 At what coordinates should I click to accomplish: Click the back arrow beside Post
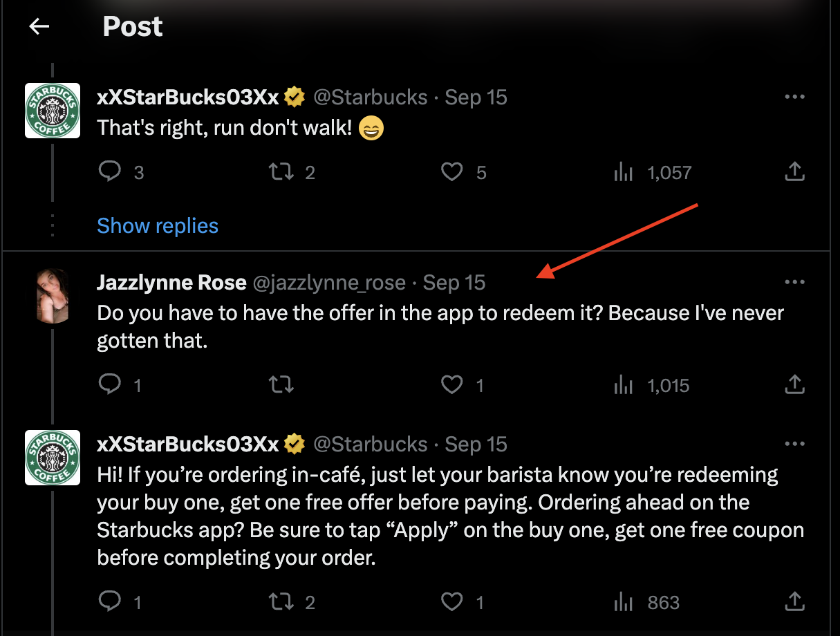(39, 26)
